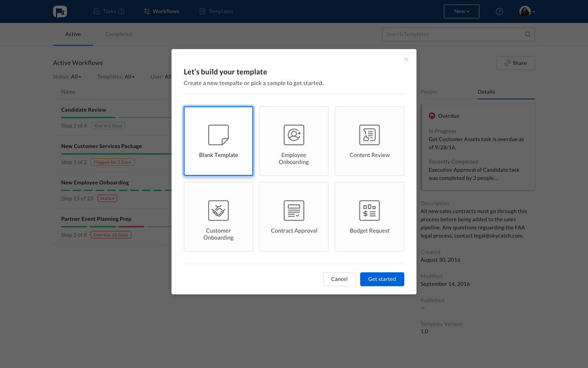
Task: Select the Customer Onboarding handshake icon
Action: click(x=218, y=210)
